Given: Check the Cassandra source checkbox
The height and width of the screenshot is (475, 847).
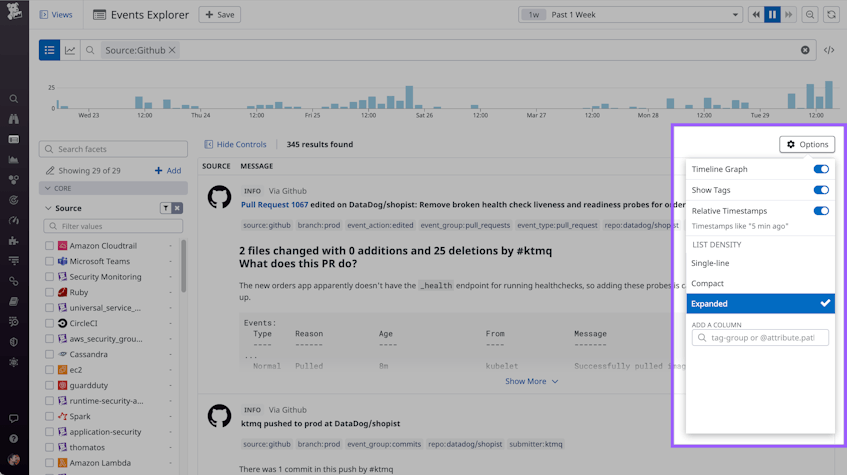Looking at the screenshot, I should pos(49,354).
